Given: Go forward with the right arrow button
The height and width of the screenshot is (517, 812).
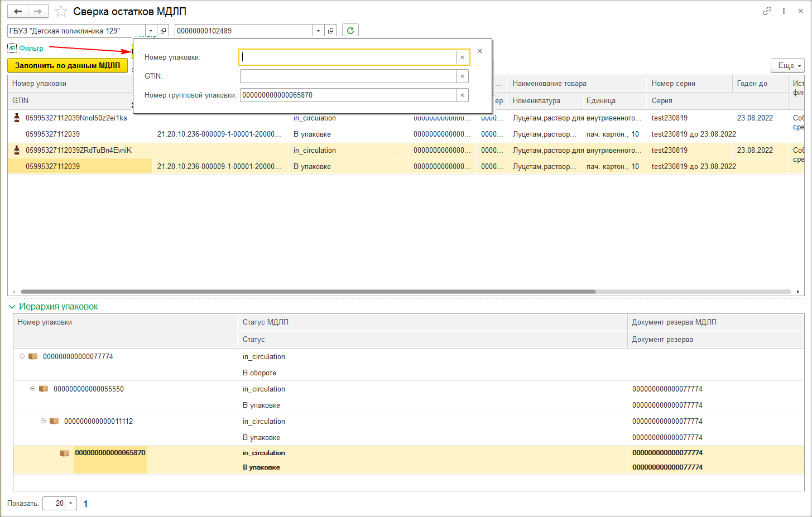Looking at the screenshot, I should pyautogui.click(x=38, y=11).
